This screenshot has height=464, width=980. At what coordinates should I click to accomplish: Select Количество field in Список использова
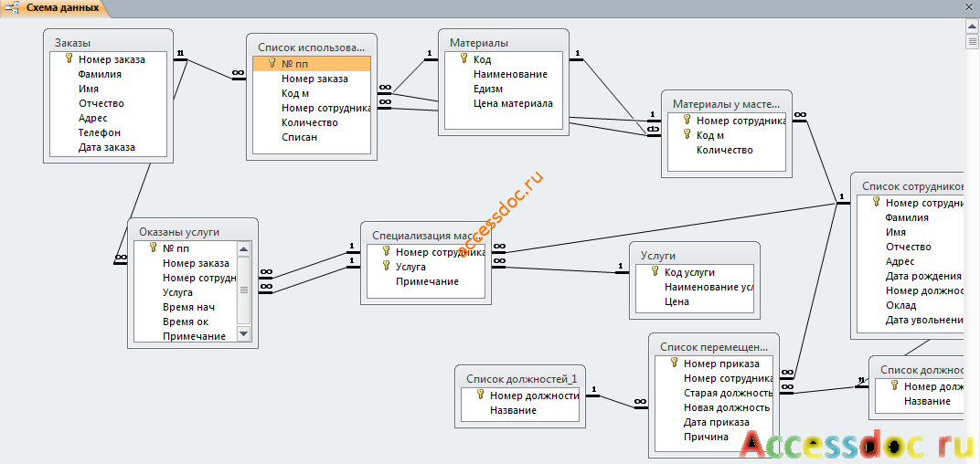click(312, 122)
